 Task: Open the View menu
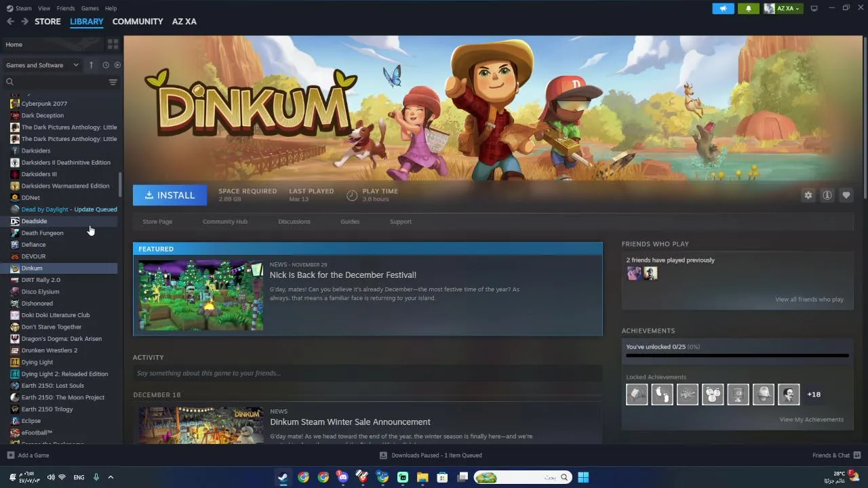pos(44,8)
